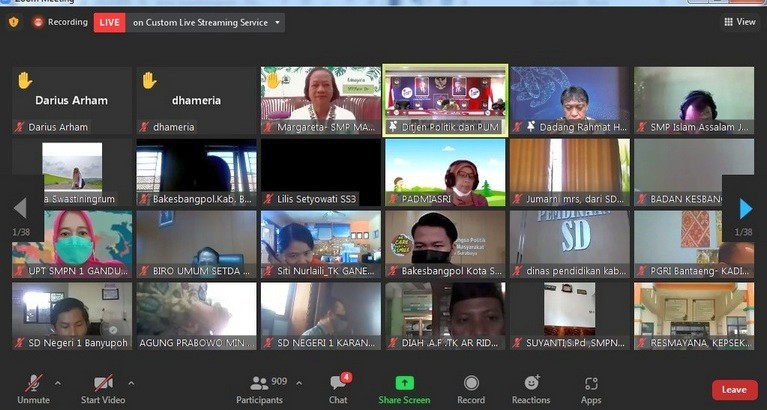This screenshot has width=767, height=410.
Task: Click the red Leave button
Action: click(734, 390)
